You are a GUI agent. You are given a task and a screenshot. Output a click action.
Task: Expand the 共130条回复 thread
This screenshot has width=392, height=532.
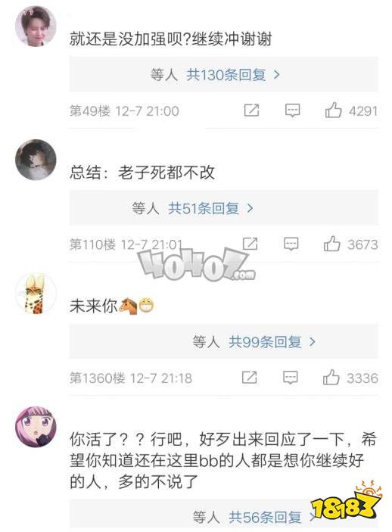(x=232, y=74)
